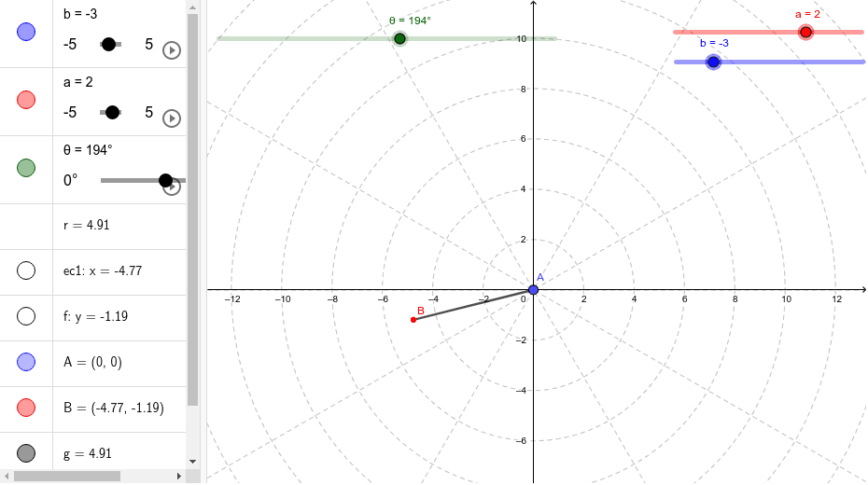Click the red a = 2 slider handle on graph
Image resolution: width=868 pixels, height=485 pixels.
[806, 32]
